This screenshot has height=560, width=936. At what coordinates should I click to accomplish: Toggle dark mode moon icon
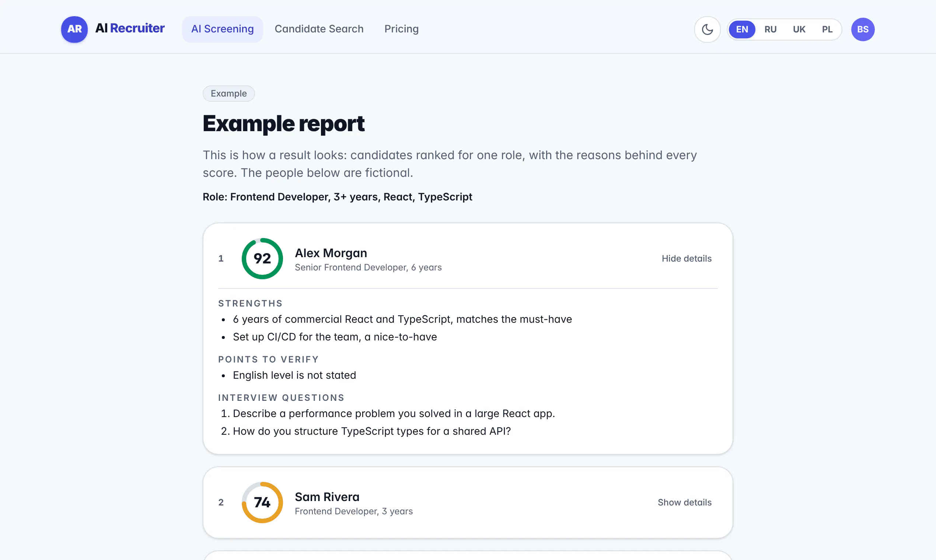(707, 29)
